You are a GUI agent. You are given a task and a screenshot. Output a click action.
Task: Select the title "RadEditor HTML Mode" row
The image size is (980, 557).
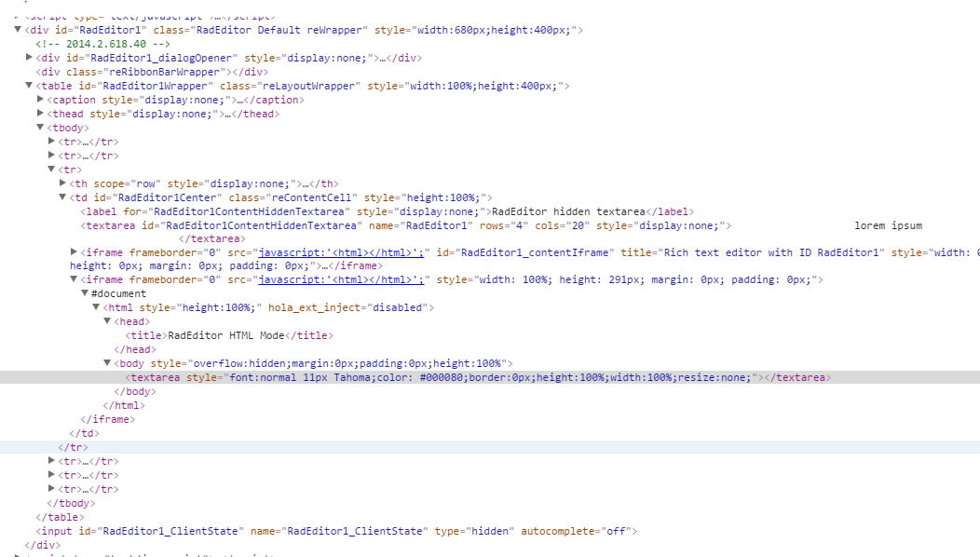click(x=229, y=335)
